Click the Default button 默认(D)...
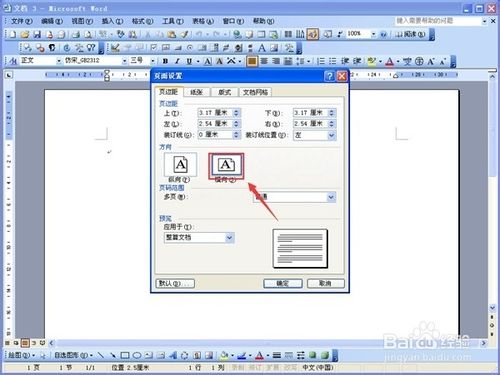This screenshot has width=500, height=375. tap(175, 283)
